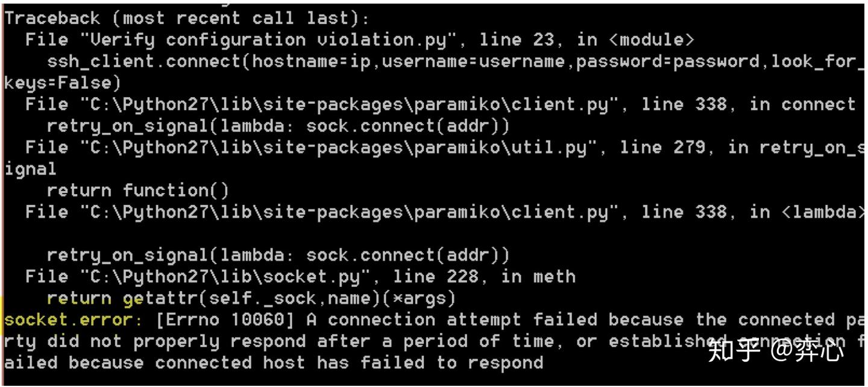Click the second retry_on_signal(lambda: sock.connect(addr)) line
This screenshot has width=868, height=387.
pos(278,256)
